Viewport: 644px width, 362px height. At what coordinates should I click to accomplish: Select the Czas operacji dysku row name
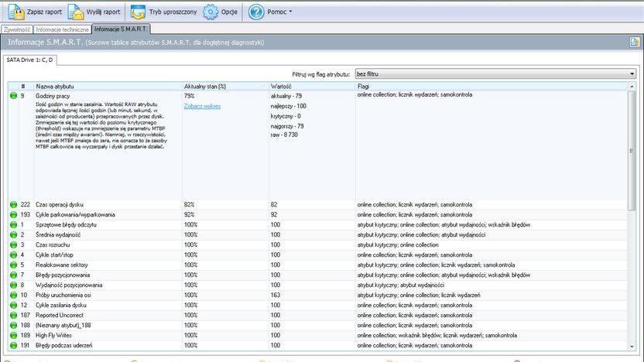click(x=60, y=204)
